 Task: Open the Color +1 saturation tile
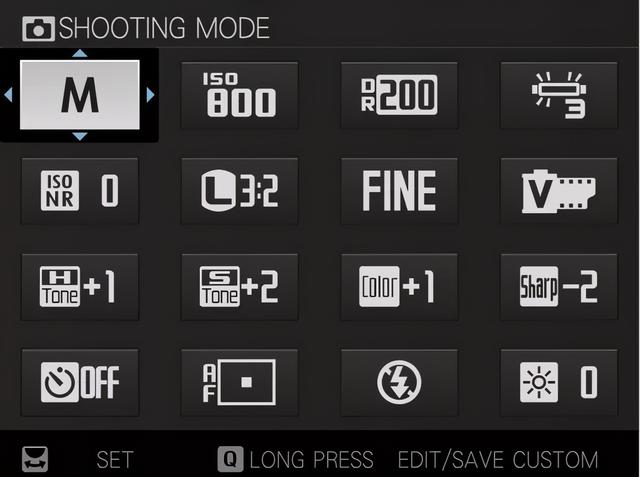coord(399,287)
